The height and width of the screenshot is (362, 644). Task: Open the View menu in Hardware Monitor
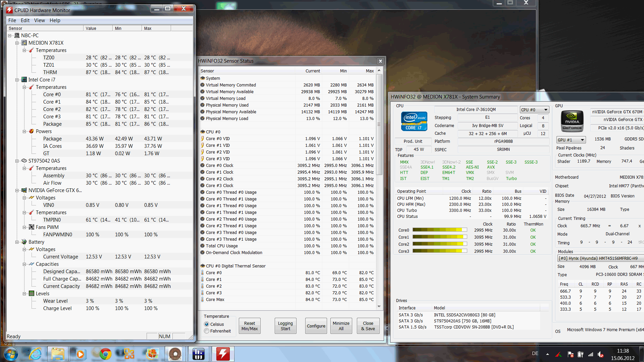39,20
